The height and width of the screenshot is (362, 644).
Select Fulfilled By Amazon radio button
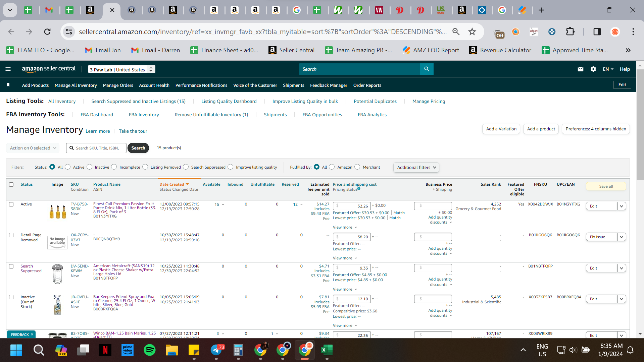332,167
